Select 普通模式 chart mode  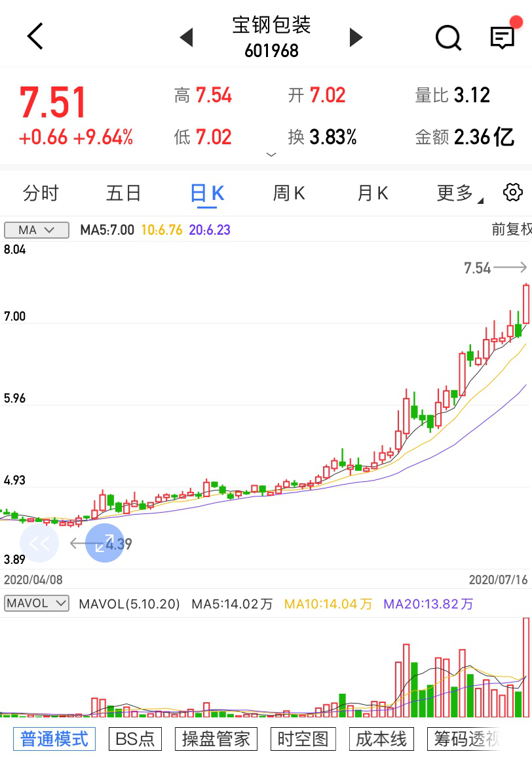click(54, 739)
